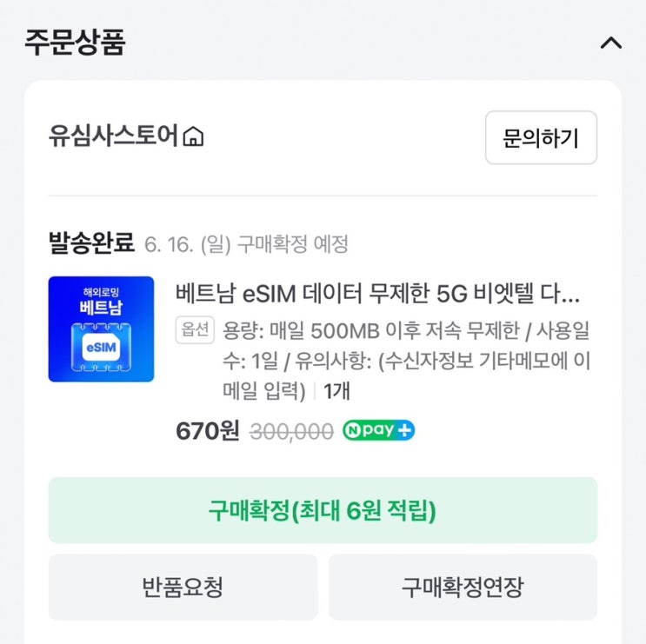Open the 유심사스토어 store name

tap(114, 137)
